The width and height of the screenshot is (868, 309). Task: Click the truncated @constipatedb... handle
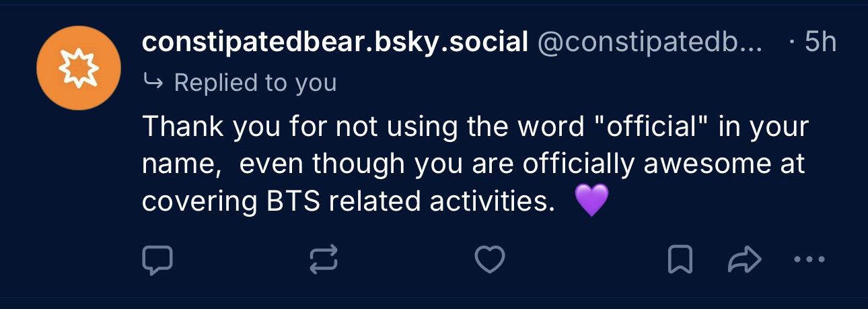tap(649, 43)
